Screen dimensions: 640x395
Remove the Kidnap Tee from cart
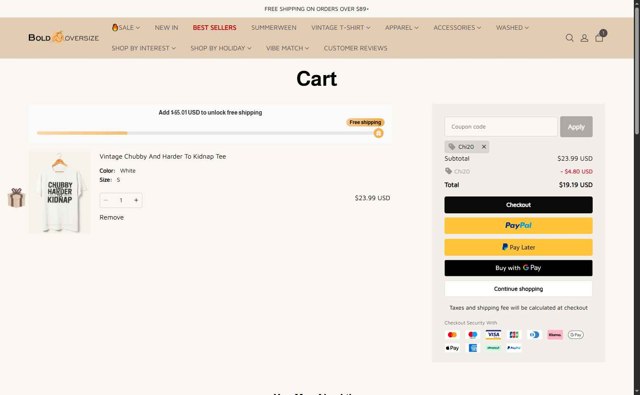[x=111, y=217]
